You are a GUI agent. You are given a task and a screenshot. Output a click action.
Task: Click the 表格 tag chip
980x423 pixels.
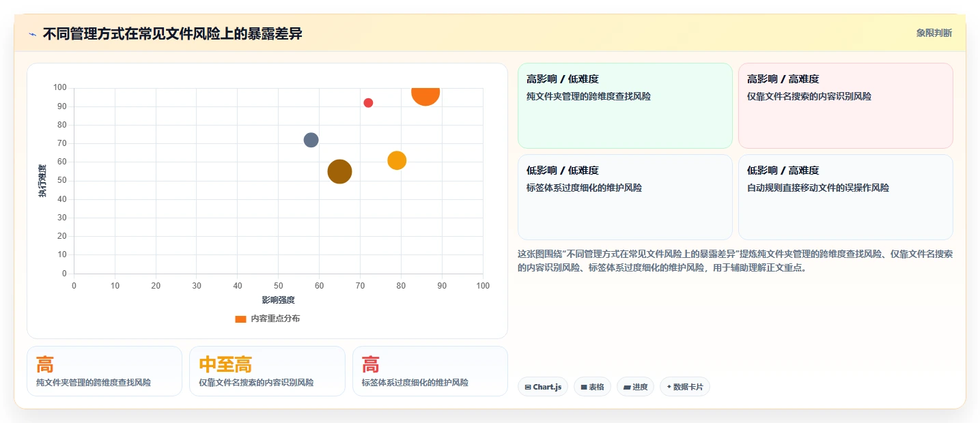click(x=592, y=387)
